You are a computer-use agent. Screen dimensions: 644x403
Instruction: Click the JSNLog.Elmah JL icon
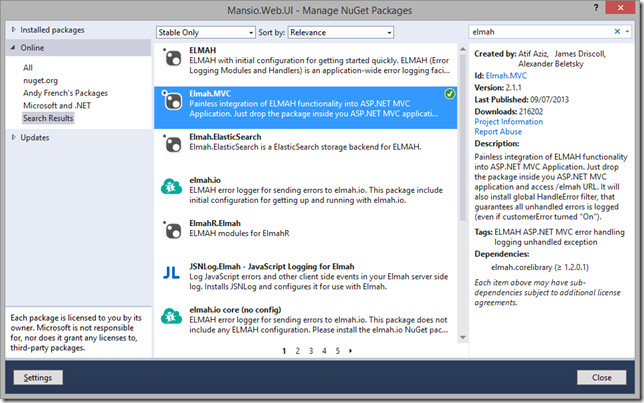point(170,271)
